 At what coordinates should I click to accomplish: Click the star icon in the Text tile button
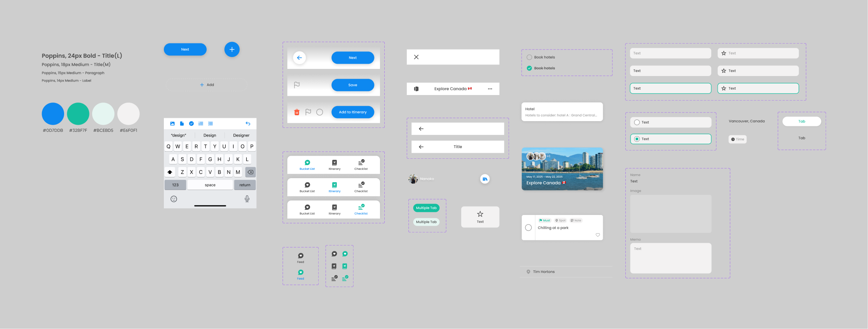point(480,214)
